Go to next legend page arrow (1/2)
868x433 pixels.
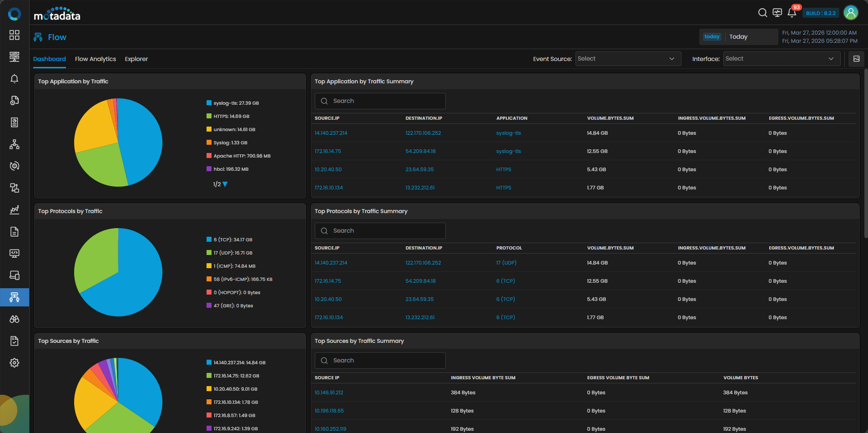pyautogui.click(x=225, y=184)
